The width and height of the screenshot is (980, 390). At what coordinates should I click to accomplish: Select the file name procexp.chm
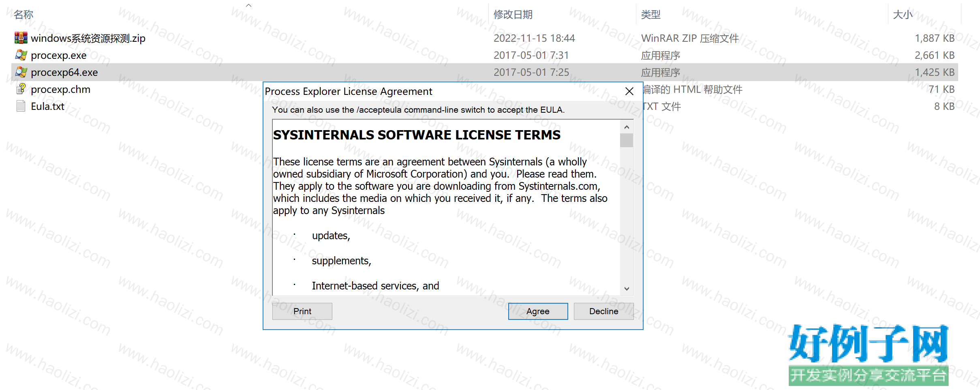(61, 89)
